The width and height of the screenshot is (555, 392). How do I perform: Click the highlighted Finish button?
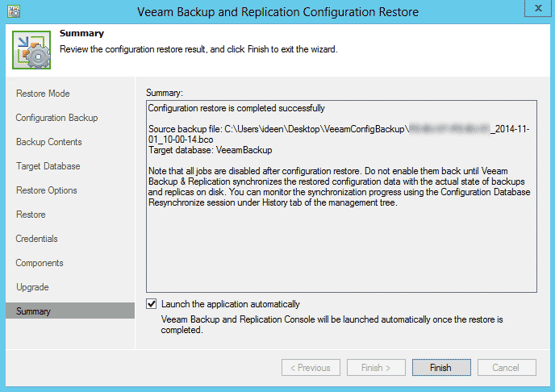441,368
